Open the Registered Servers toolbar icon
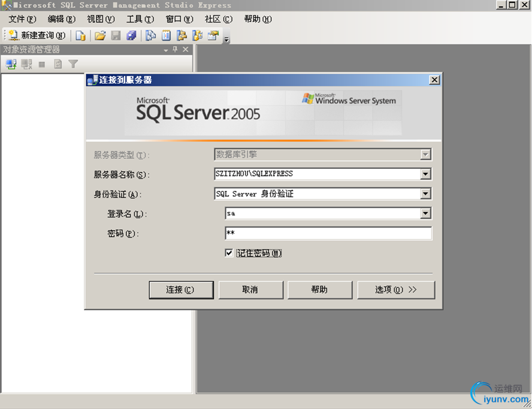 pyautogui.click(x=150, y=35)
